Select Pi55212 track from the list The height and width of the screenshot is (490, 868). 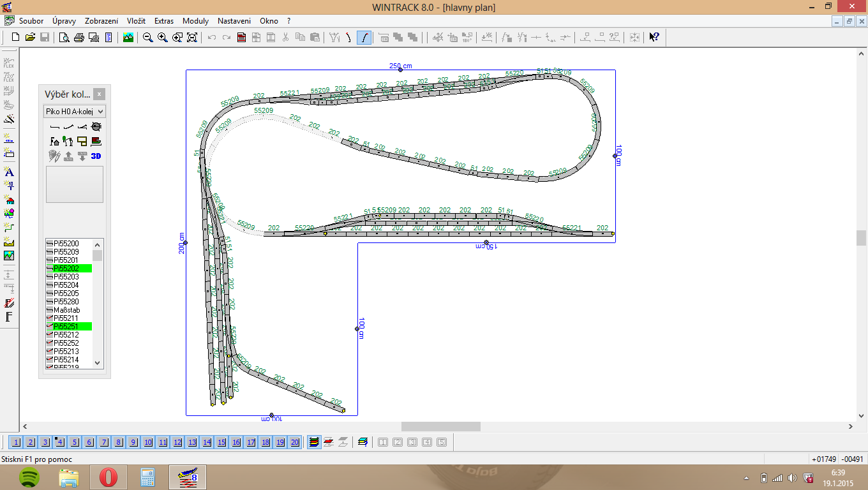(66, 335)
